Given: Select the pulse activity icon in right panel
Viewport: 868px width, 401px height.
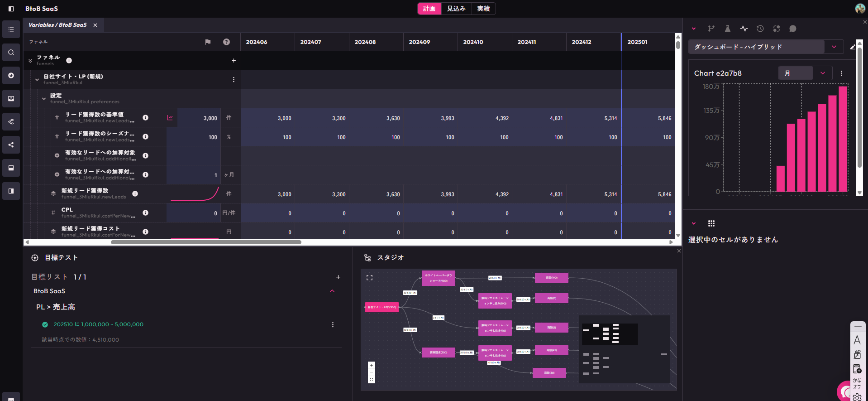Looking at the screenshot, I should coord(744,29).
